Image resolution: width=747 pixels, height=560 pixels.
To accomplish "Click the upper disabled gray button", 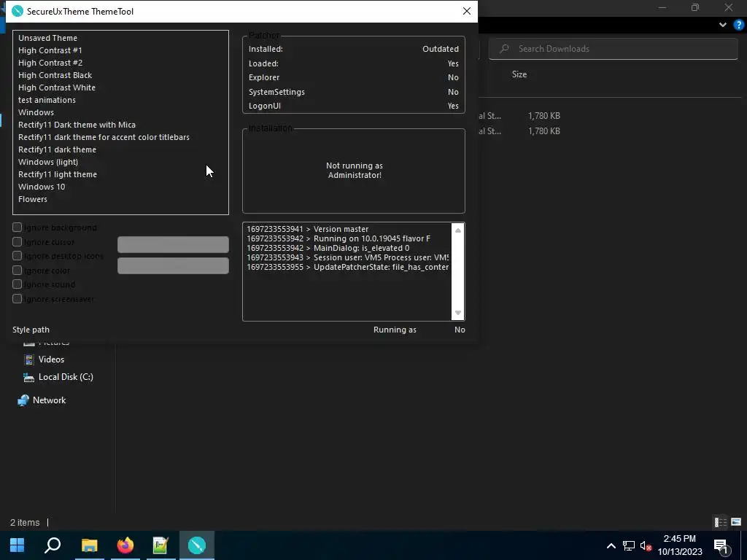I will (173, 245).
